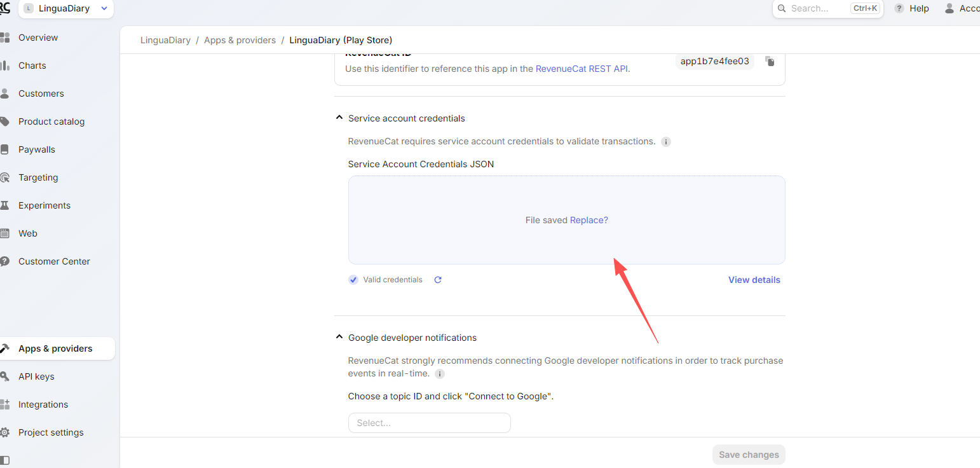
Task: Copy the RevenueCat app ID
Action: coord(770,62)
